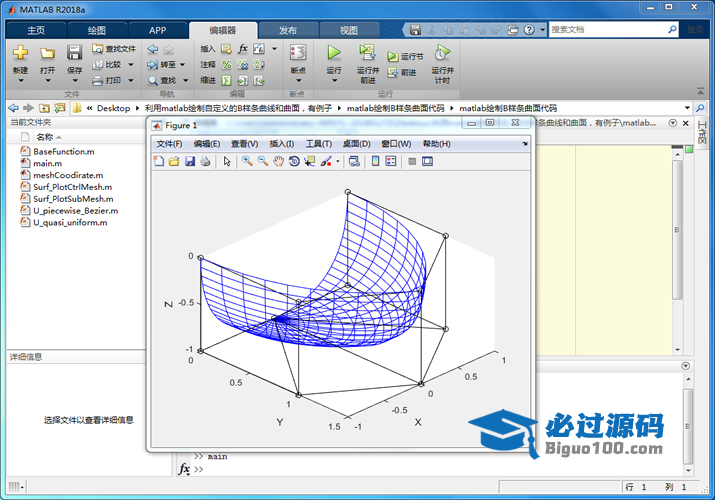This screenshot has height=500, width=715.
Task: Click Print Figure icon in Figure toolbar
Action: [x=205, y=161]
